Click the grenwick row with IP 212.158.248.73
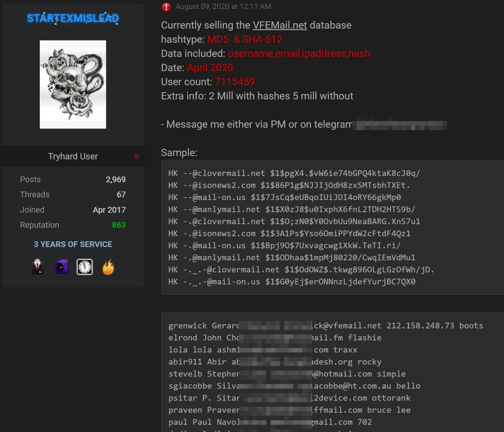The image size is (504, 432). tap(326, 326)
